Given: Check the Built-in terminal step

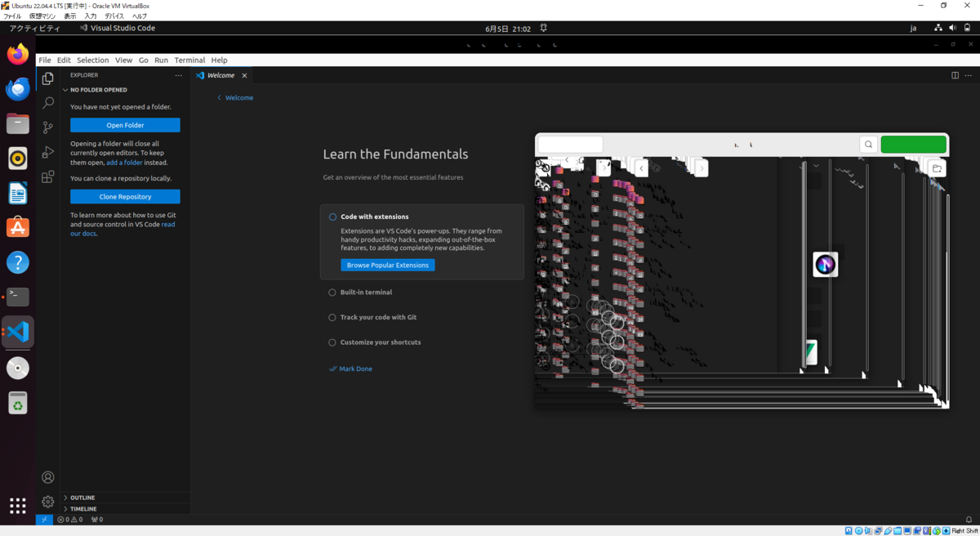Looking at the screenshot, I should click(x=332, y=292).
